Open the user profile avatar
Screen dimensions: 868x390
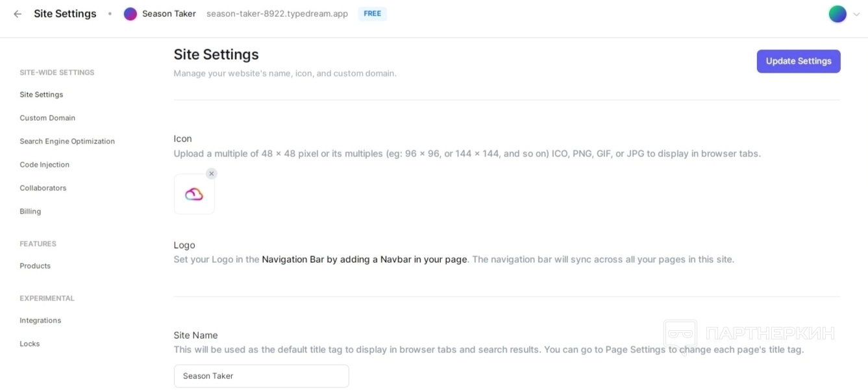837,14
